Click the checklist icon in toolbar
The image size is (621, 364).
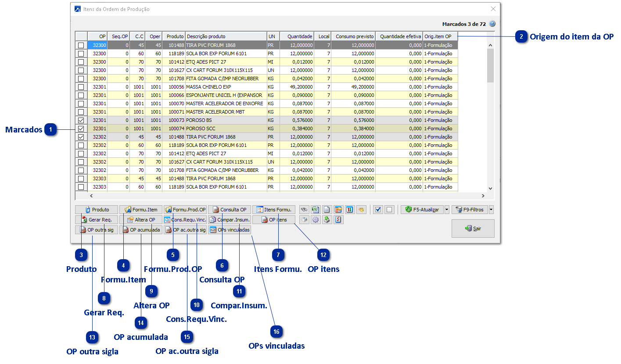338,220
